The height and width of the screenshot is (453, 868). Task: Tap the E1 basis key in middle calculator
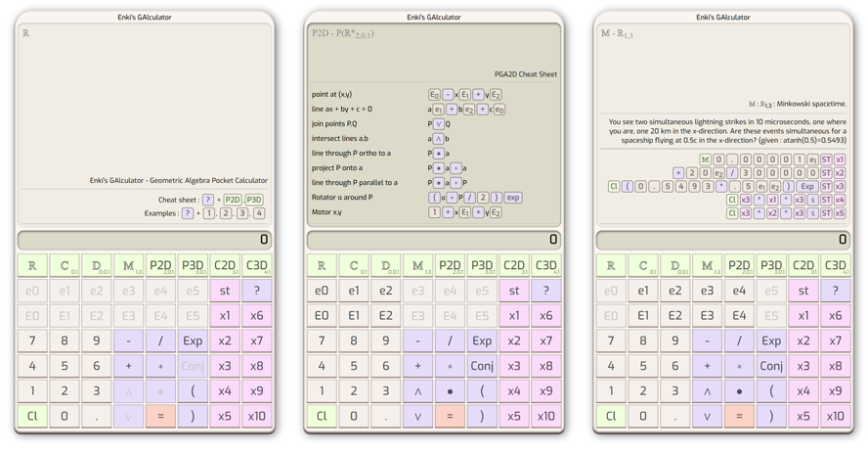click(x=354, y=316)
